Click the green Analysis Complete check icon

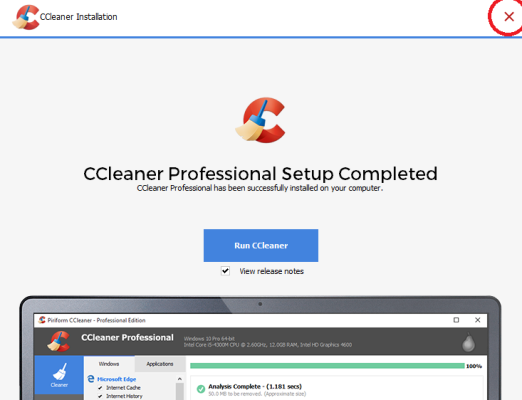(201, 389)
